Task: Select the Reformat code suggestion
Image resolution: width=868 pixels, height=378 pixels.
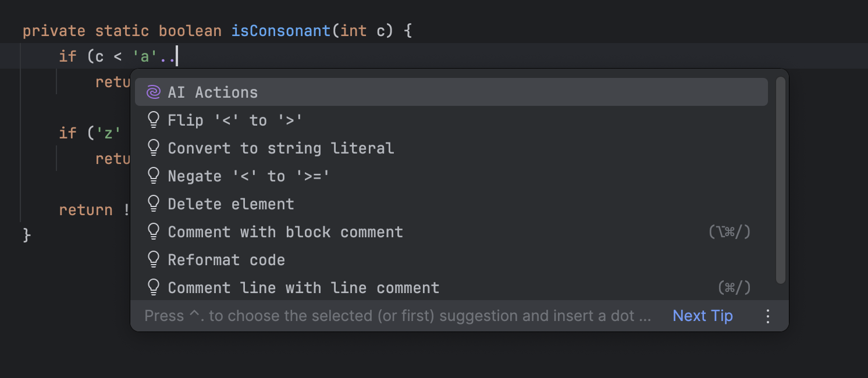Action: click(226, 259)
